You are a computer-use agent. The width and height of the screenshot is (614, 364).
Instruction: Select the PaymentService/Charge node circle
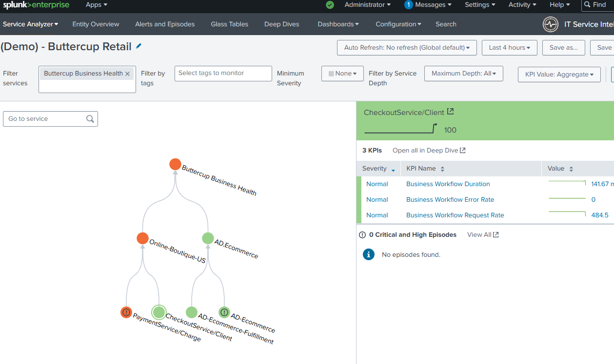pos(126,312)
